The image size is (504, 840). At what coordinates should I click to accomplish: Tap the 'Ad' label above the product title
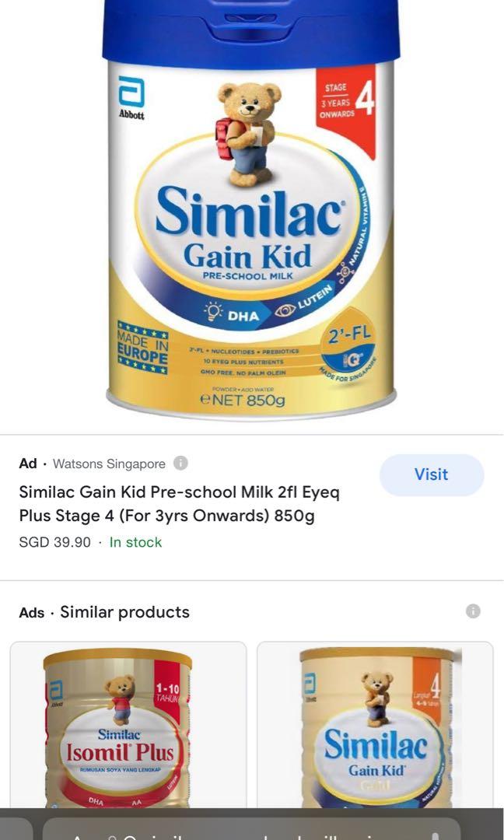[28, 464]
